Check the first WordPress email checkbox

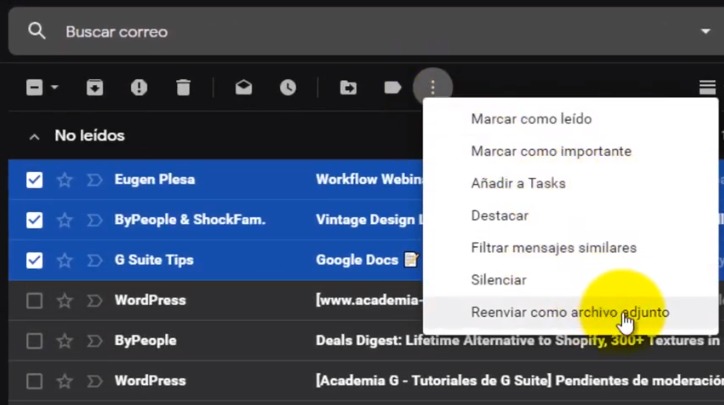(35, 301)
